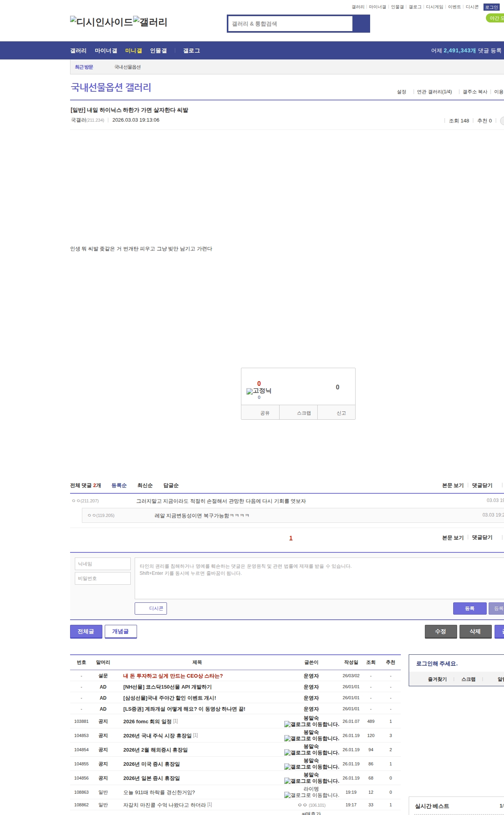Click 갤주소 복사
The width and height of the screenshot is (504, 815).
point(475,92)
